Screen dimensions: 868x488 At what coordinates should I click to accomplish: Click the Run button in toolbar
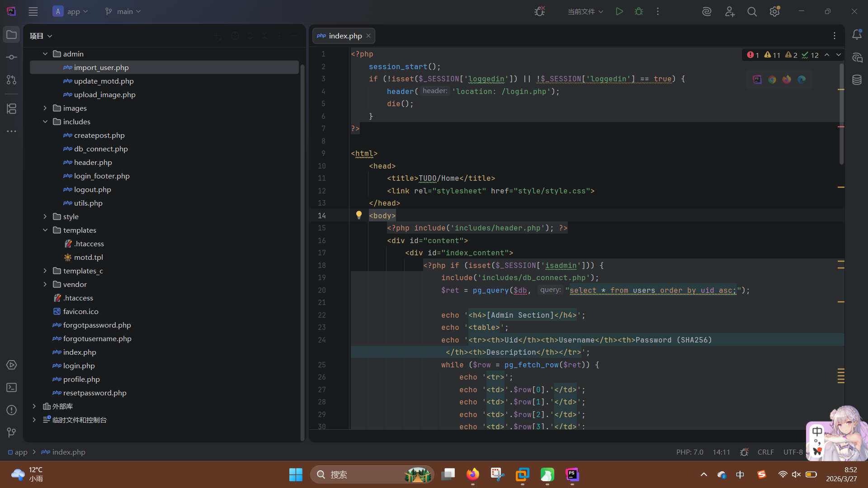tap(619, 12)
